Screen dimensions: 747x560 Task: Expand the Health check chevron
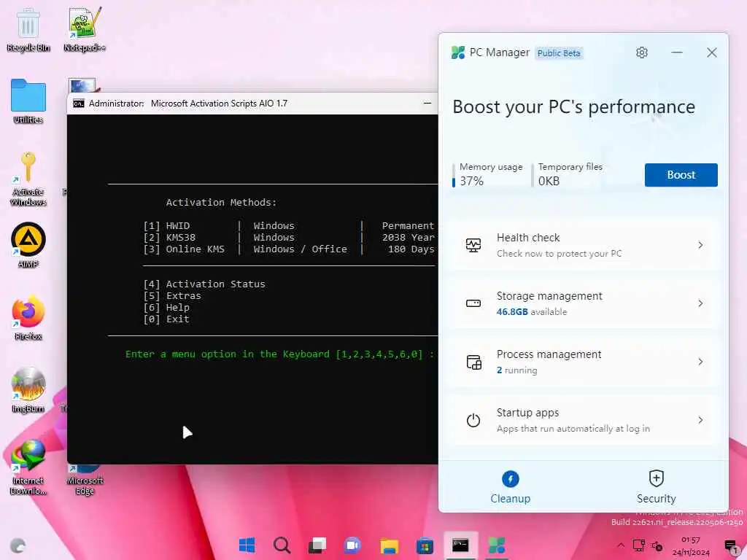pos(700,245)
